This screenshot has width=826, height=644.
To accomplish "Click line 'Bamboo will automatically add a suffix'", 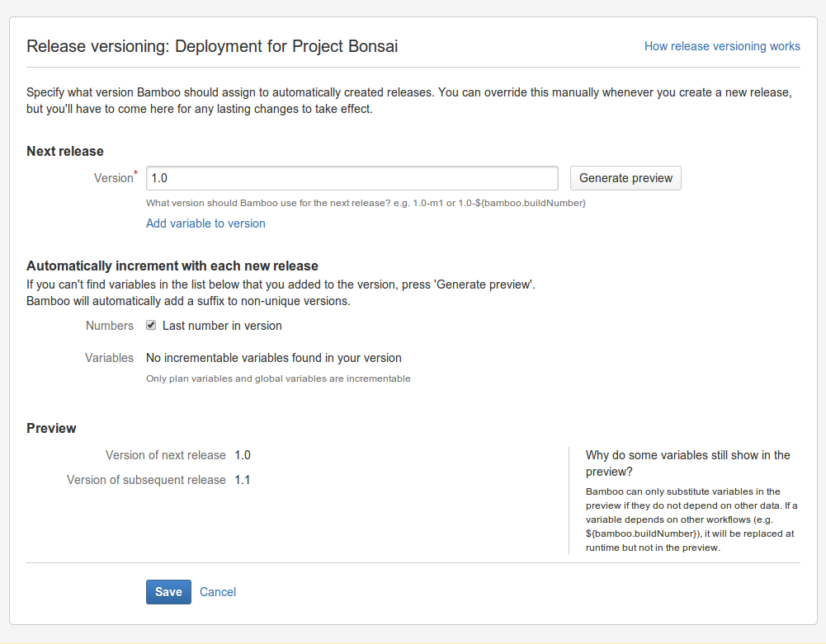I will (x=188, y=301).
